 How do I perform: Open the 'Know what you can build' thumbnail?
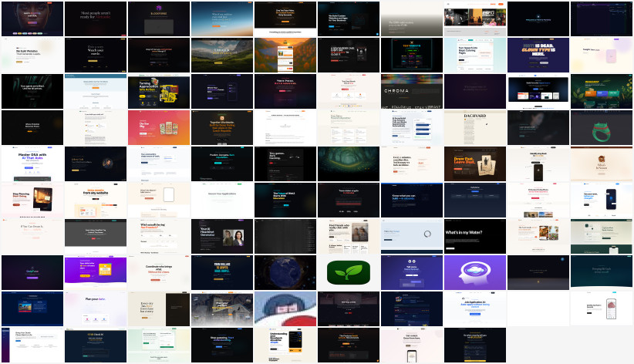pos(412,201)
